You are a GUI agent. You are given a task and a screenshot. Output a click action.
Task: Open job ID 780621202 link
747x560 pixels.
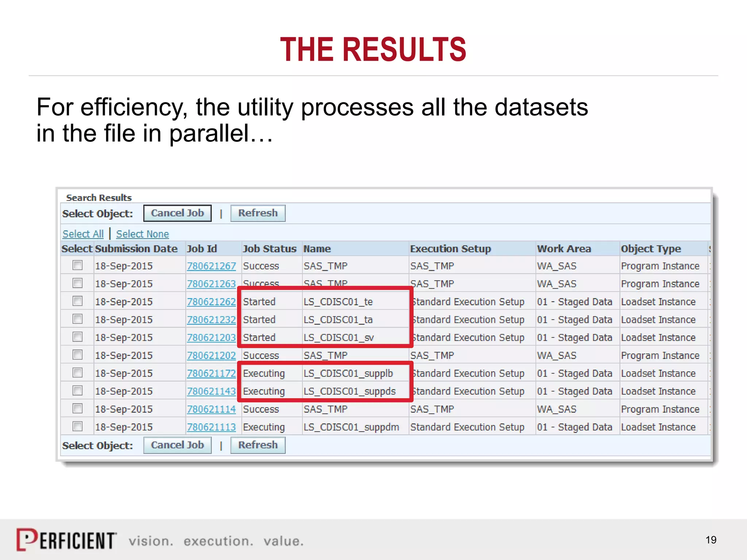coord(212,355)
